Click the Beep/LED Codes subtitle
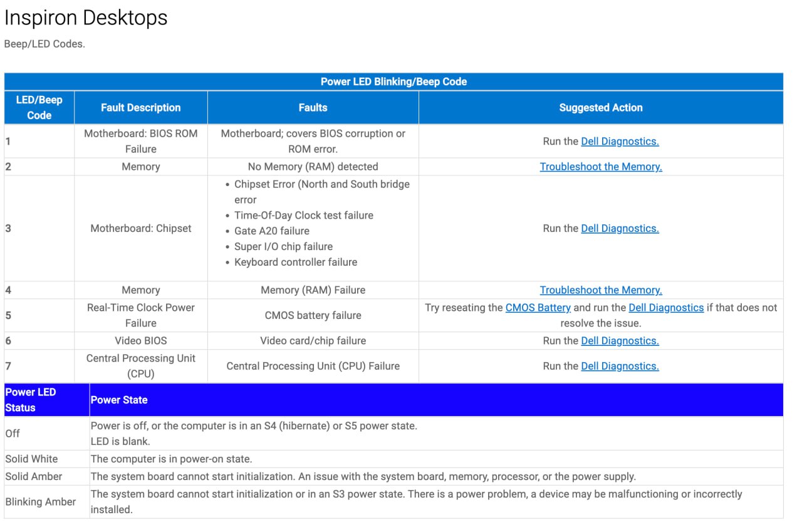Viewport: 802px width, 532px height. [44, 44]
